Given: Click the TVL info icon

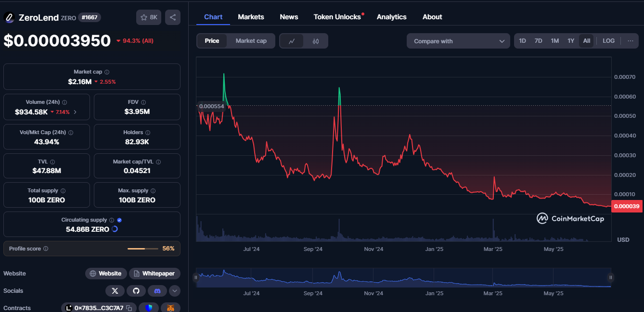Looking at the screenshot, I should (52, 162).
